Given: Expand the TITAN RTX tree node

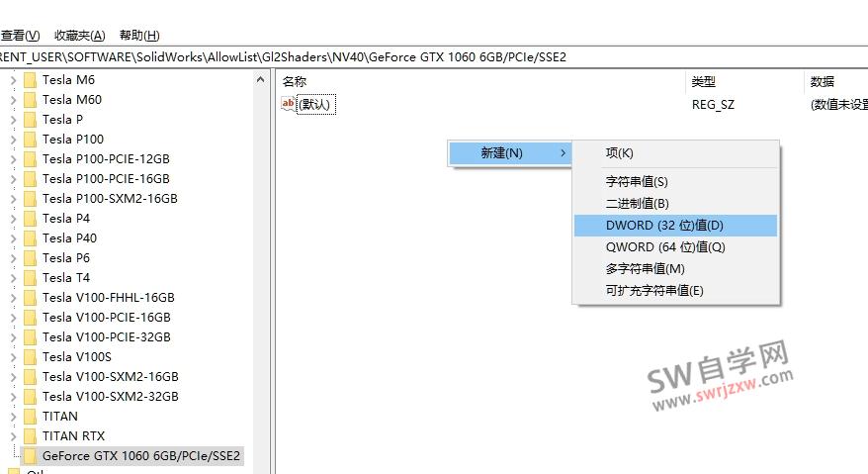Looking at the screenshot, I should (x=13, y=436).
